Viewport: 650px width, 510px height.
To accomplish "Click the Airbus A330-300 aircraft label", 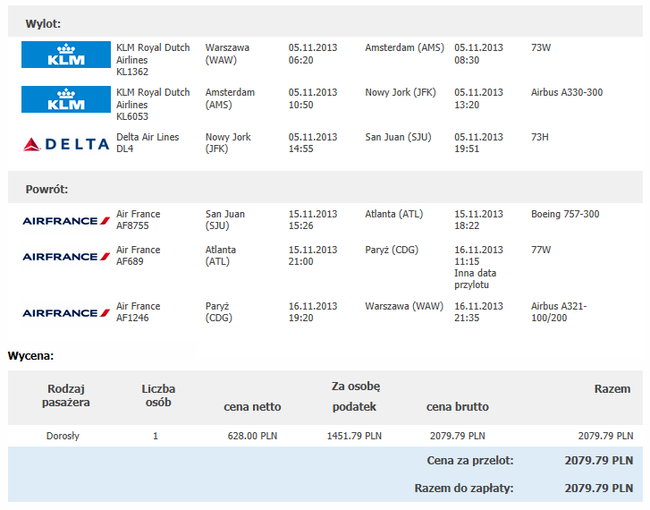I will 567,92.
